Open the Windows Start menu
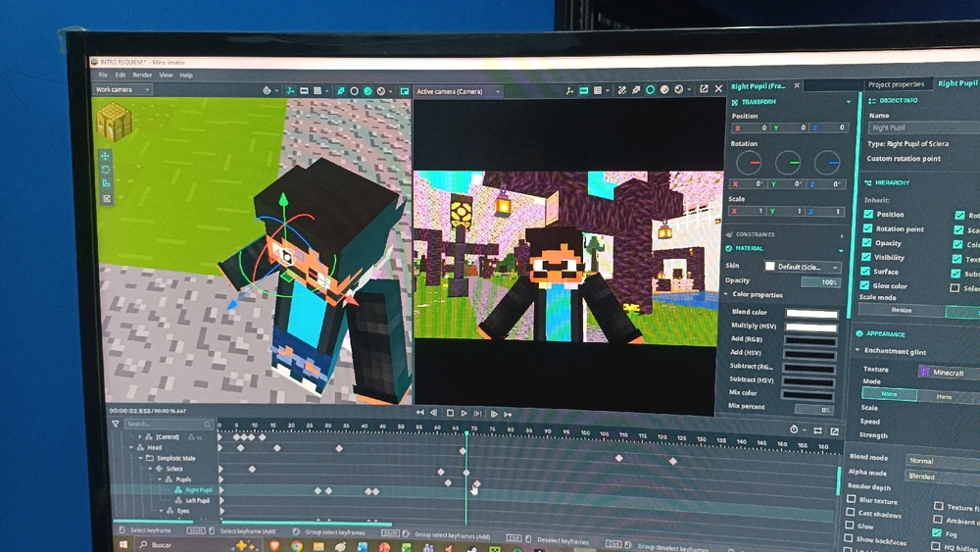This screenshot has height=552, width=980. coord(123,544)
